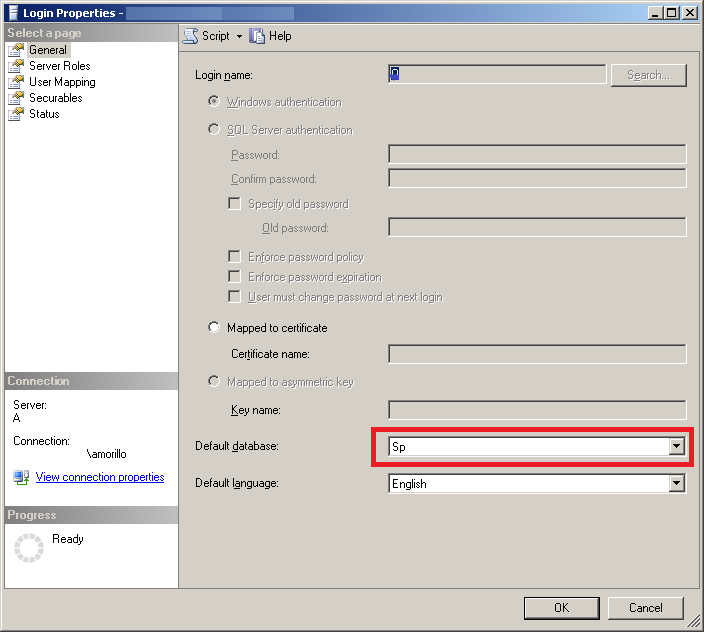Select Mapped to certificate radio button
The image size is (704, 632).
pos(214,327)
